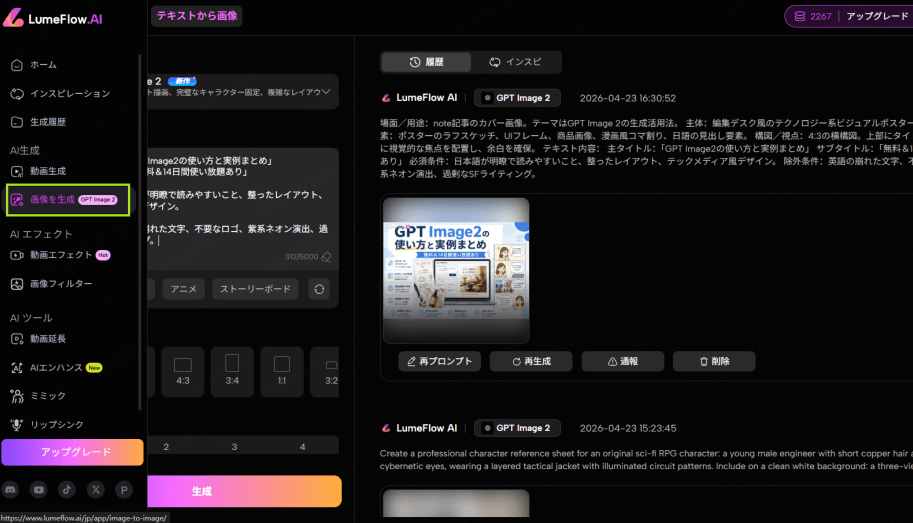Set image count to 3
This screenshot has height=523, width=913.
pyautogui.click(x=234, y=447)
